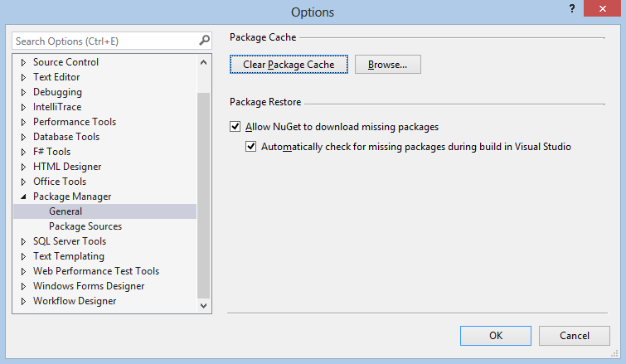Select General under Package Manager
Viewport: 626px width, 364px height.
click(x=65, y=211)
